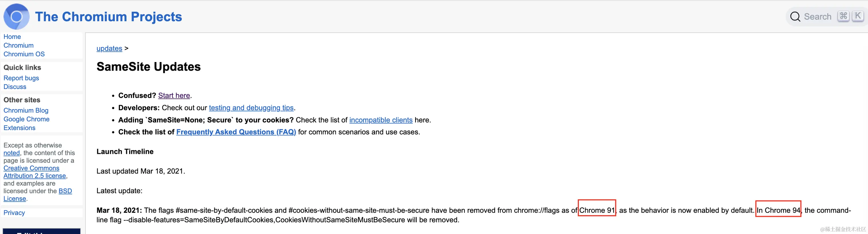Open Creative Commons Attribution 2.5 license link
868x234 pixels.
tap(35, 172)
